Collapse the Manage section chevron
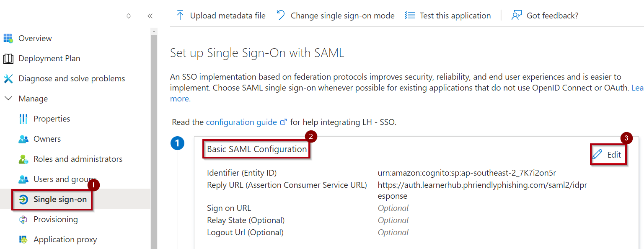The image size is (644, 249). pos(8,99)
